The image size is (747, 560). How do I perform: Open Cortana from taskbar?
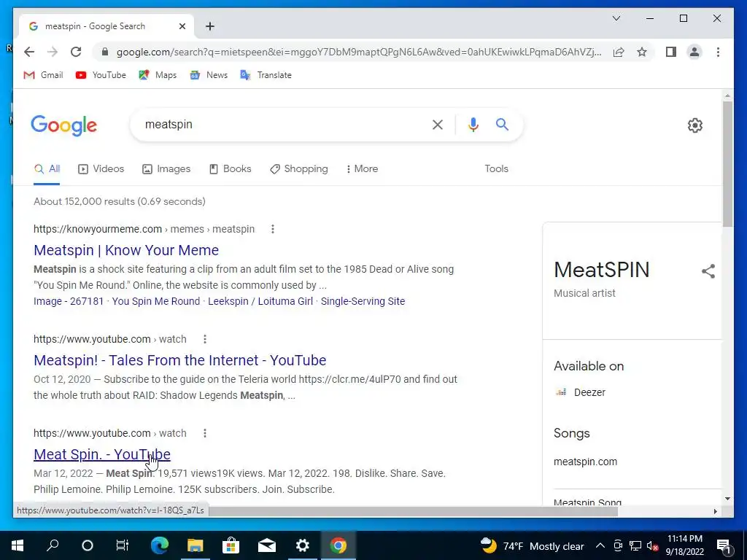[x=88, y=545]
